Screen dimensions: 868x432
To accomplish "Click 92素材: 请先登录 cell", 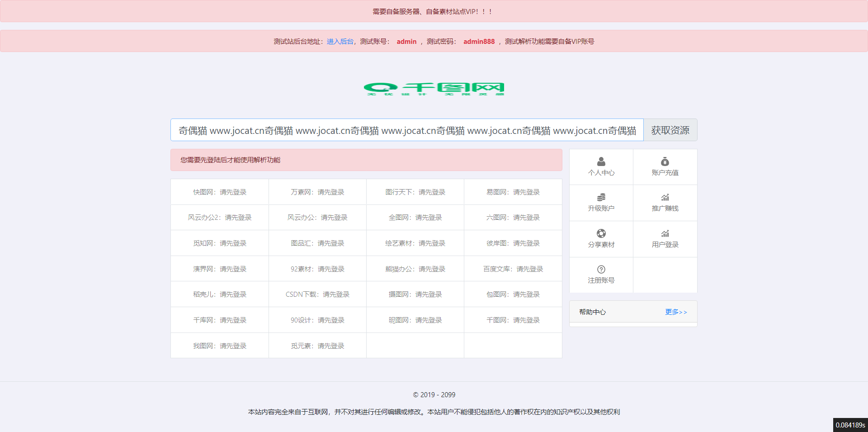I will (x=317, y=269).
